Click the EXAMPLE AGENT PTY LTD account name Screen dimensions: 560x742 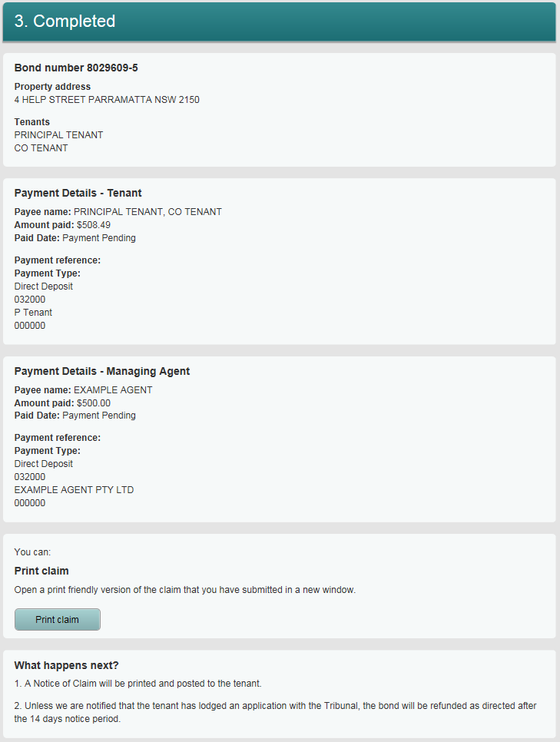[x=73, y=489]
